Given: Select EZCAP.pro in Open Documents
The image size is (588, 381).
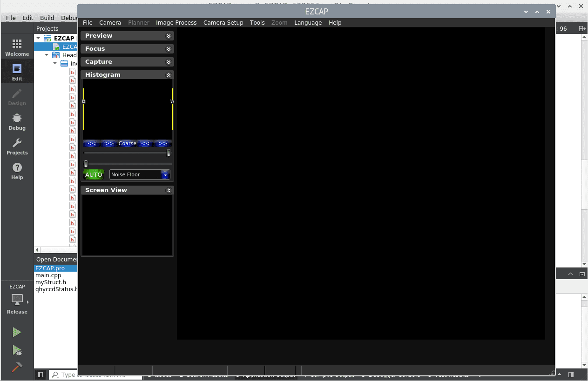Looking at the screenshot, I should [56, 268].
